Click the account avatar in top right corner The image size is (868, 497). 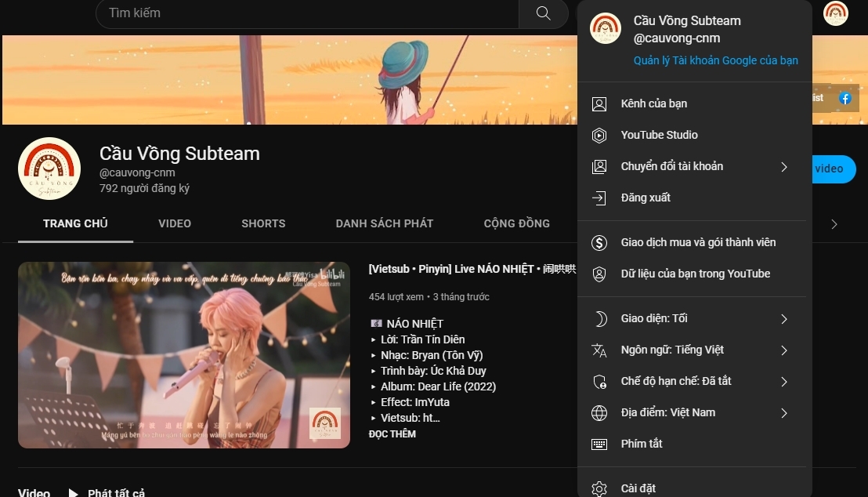click(835, 13)
